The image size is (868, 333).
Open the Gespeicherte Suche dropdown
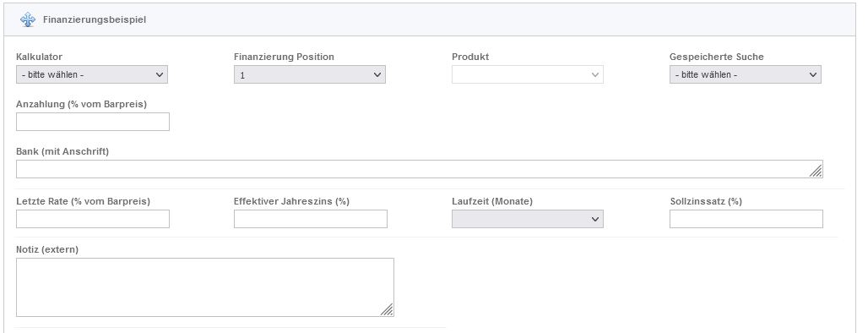coord(745,75)
